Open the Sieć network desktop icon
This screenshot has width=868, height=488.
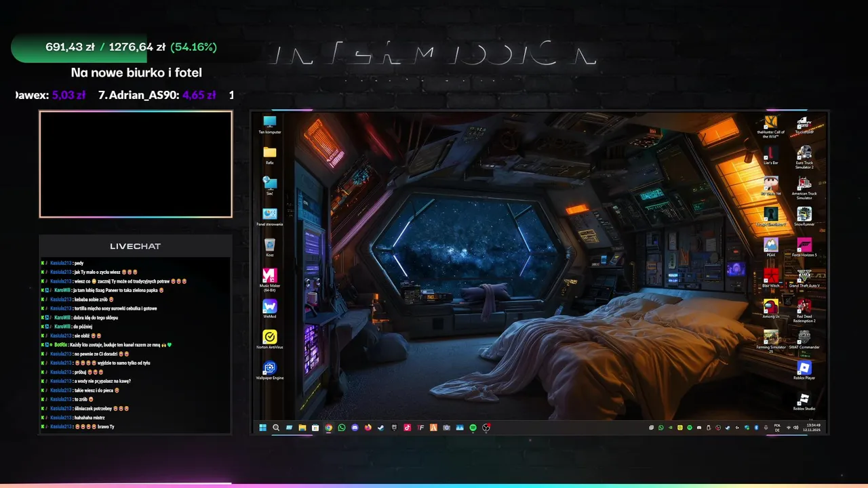click(270, 186)
